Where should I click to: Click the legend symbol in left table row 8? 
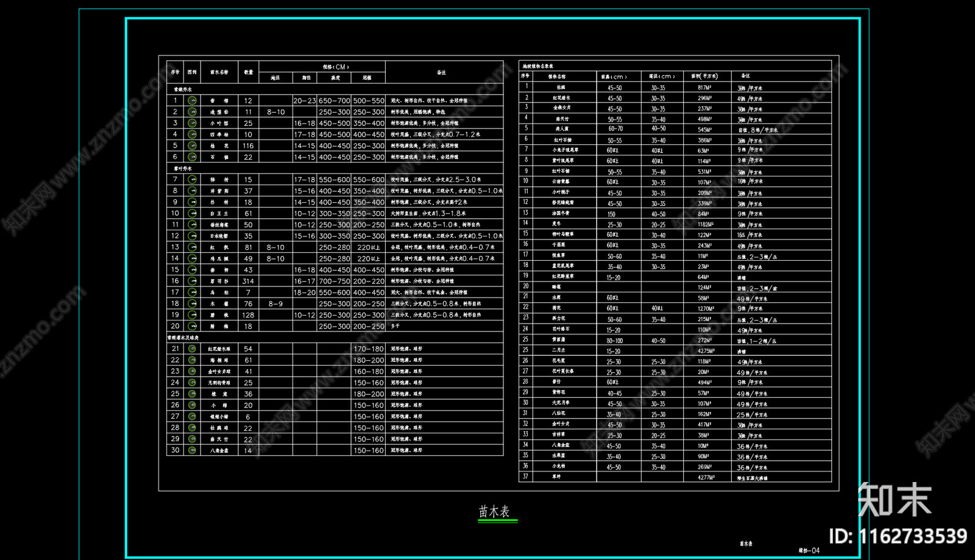click(x=192, y=191)
